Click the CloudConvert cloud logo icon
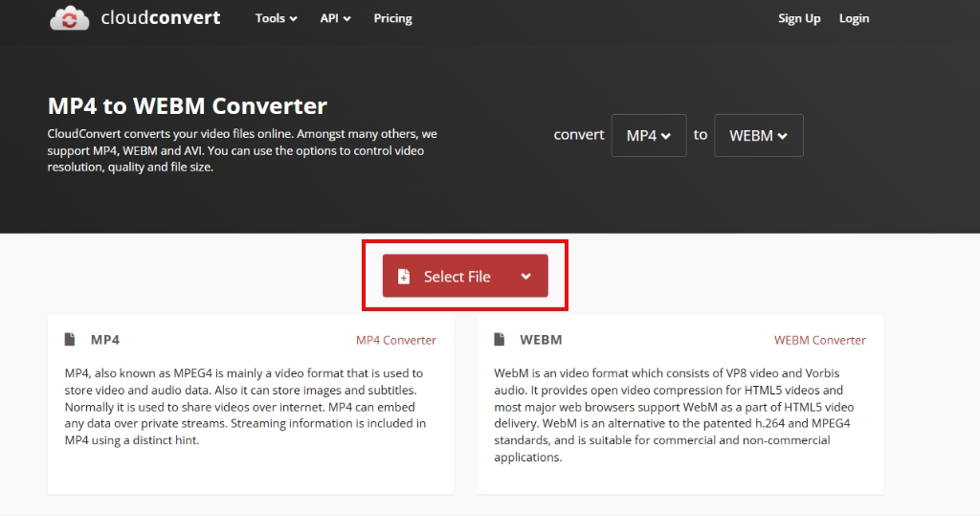 70,18
